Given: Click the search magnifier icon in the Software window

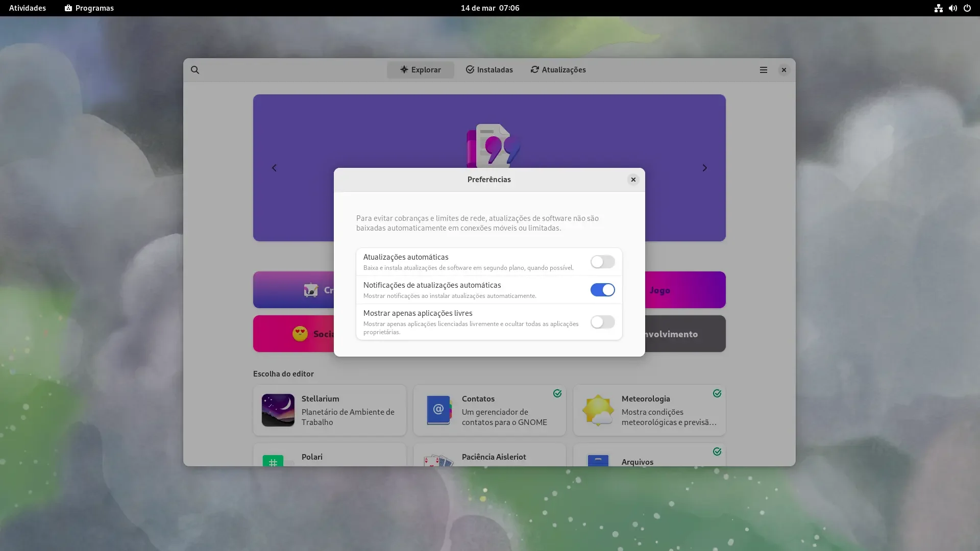Looking at the screenshot, I should tap(195, 70).
